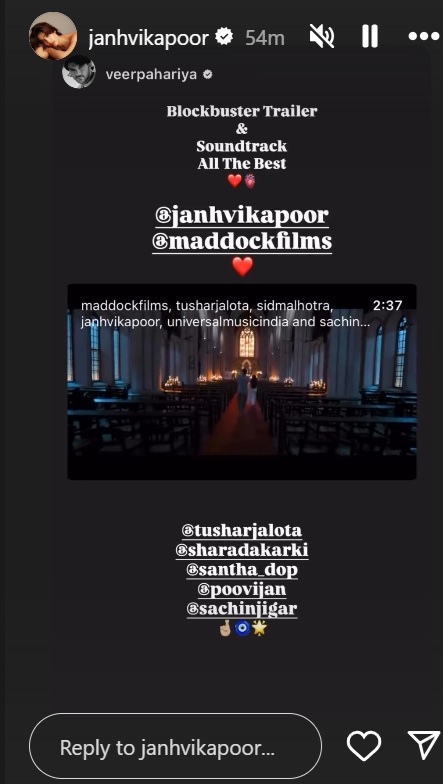Viewport: 443px width, 784px height.
Task: Open the church trailer video thumbnail
Action: tap(242, 382)
